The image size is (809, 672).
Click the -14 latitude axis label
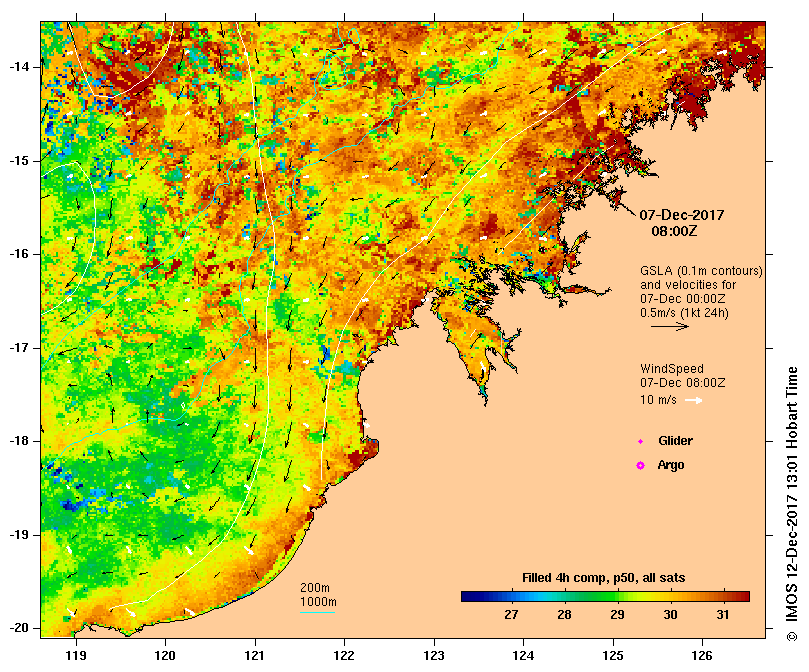(x=19, y=67)
